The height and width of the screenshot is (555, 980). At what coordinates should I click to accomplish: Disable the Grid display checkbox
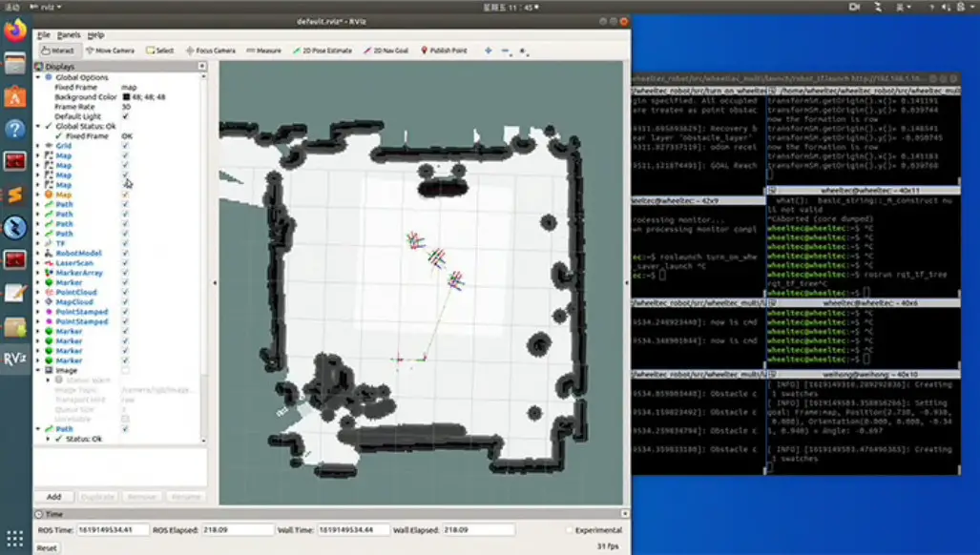pos(126,146)
